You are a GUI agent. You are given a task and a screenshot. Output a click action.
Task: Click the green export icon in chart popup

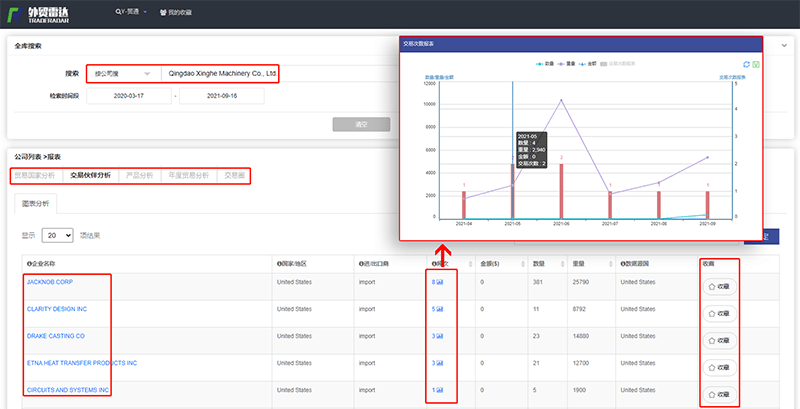[755, 65]
